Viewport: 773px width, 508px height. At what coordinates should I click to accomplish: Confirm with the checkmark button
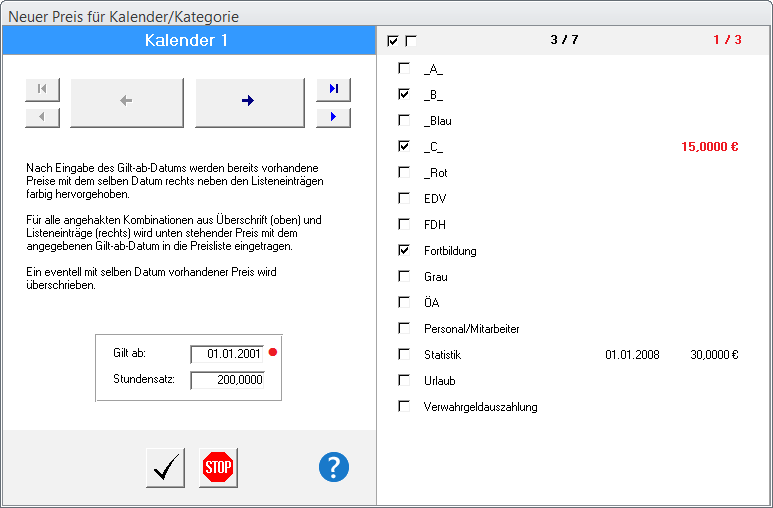coord(165,467)
